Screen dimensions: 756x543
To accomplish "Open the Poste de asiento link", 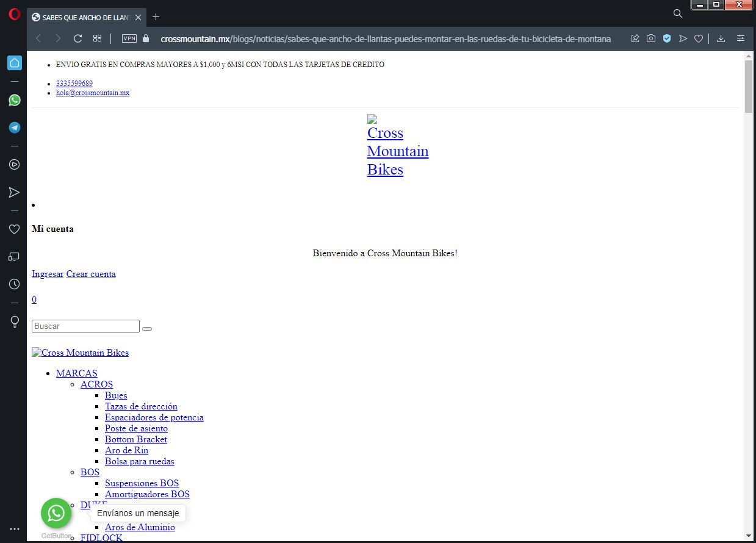I will point(136,428).
